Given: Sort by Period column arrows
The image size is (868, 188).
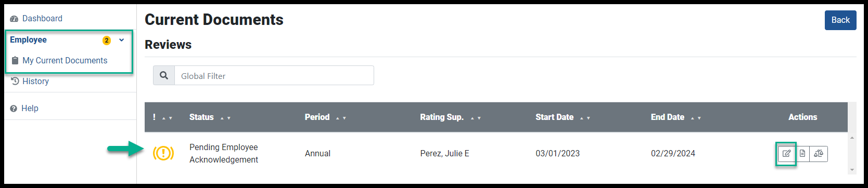Looking at the screenshot, I should pyautogui.click(x=341, y=118).
